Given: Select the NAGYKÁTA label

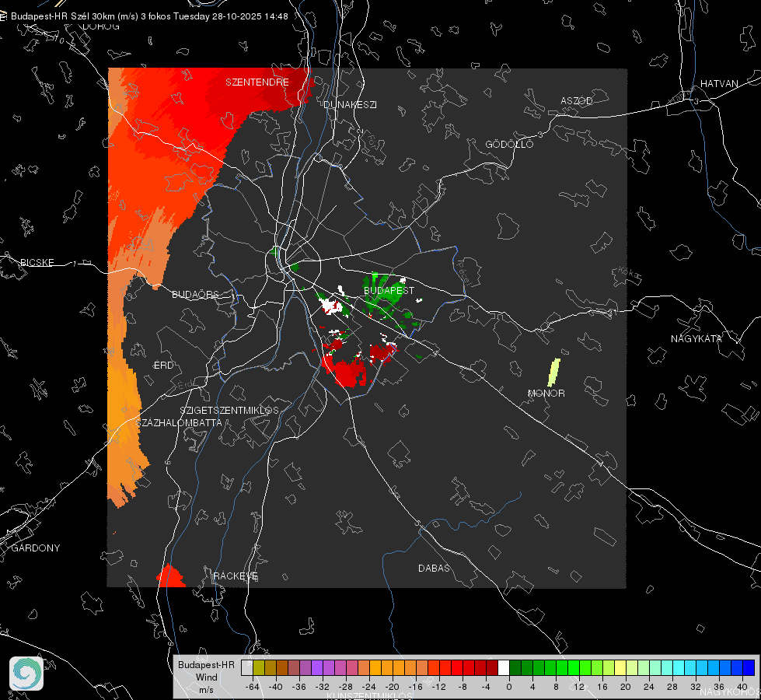Looking at the screenshot, I should point(696,338).
